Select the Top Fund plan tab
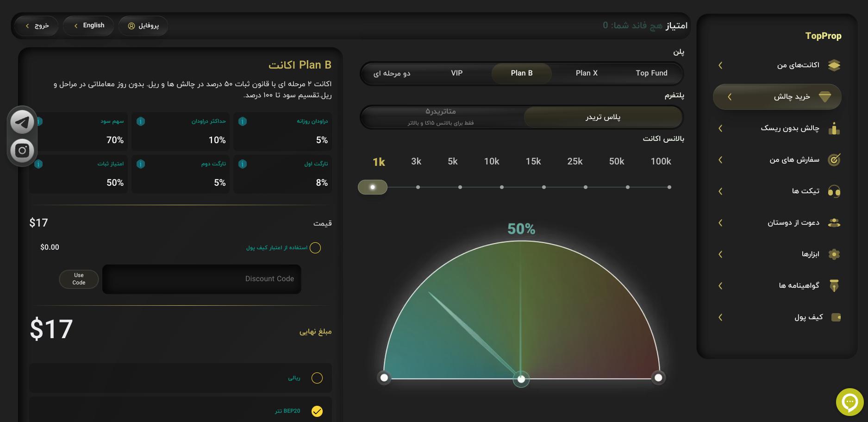The image size is (868, 422). pos(651,73)
